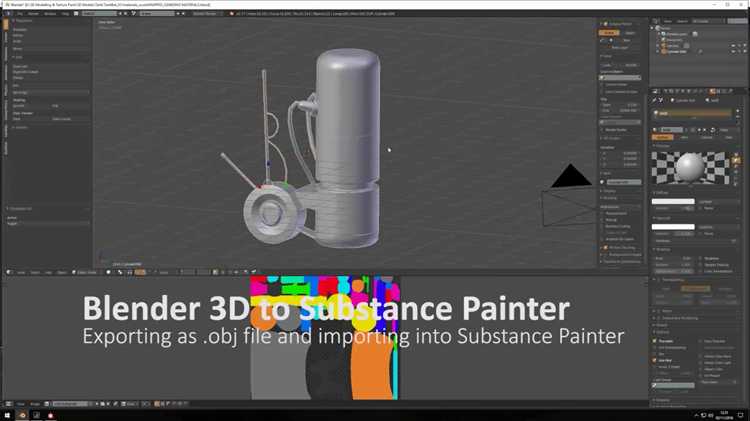Open the Blender info editor type icon
Image resolution: width=750 pixels, height=421 pixels.
coord(8,13)
